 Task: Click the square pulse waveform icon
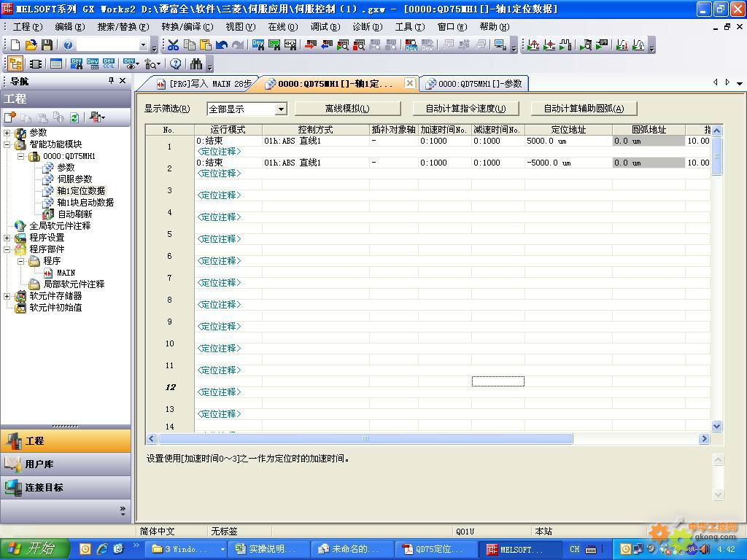click(565, 44)
